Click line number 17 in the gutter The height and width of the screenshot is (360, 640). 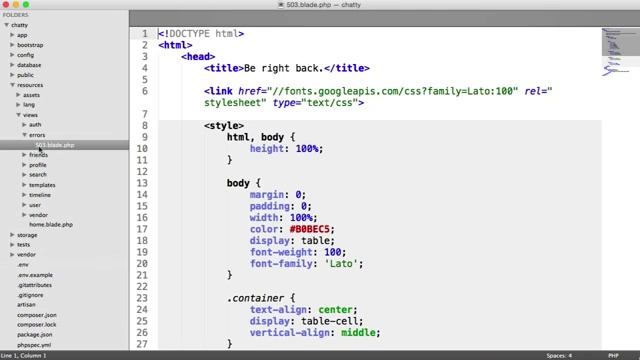coord(142,229)
